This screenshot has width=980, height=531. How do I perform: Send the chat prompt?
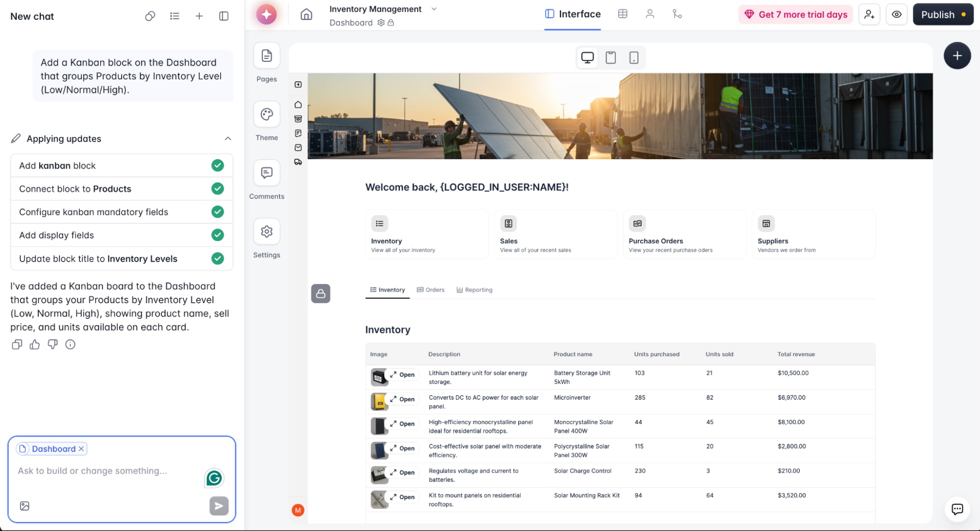(x=219, y=506)
